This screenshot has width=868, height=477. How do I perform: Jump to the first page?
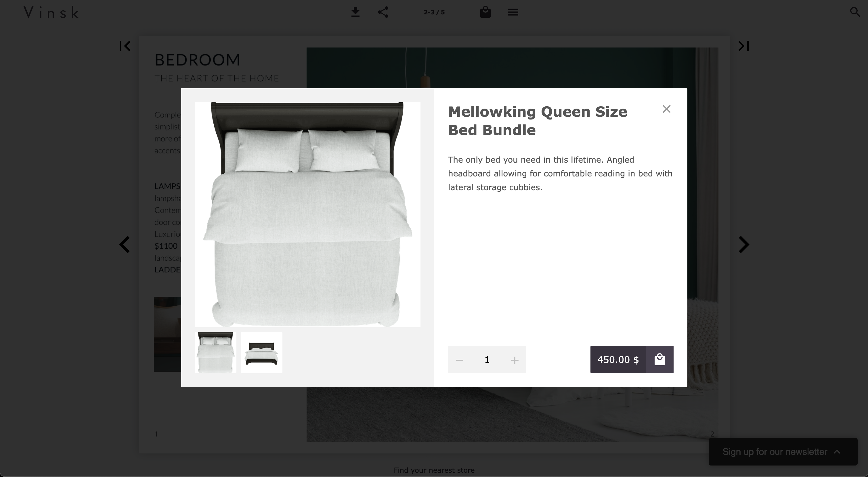coord(125,46)
